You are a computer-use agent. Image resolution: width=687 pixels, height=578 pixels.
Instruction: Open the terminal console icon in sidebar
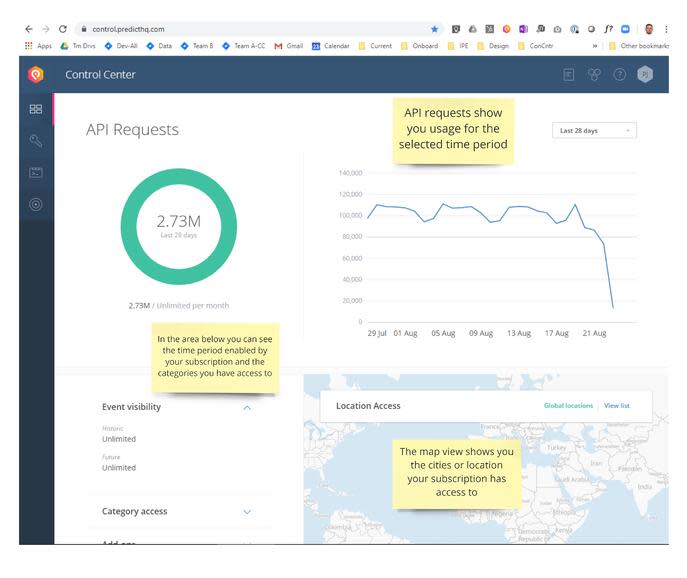pos(36,172)
